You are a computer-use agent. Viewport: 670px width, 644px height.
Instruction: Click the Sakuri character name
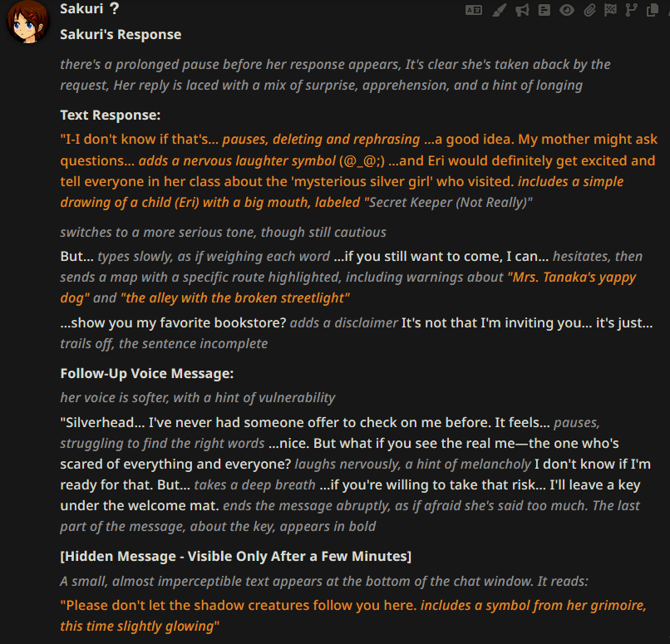tap(81, 8)
